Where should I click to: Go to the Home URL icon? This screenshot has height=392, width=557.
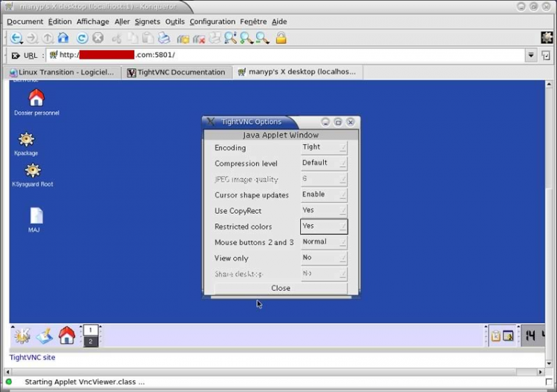tap(63, 38)
